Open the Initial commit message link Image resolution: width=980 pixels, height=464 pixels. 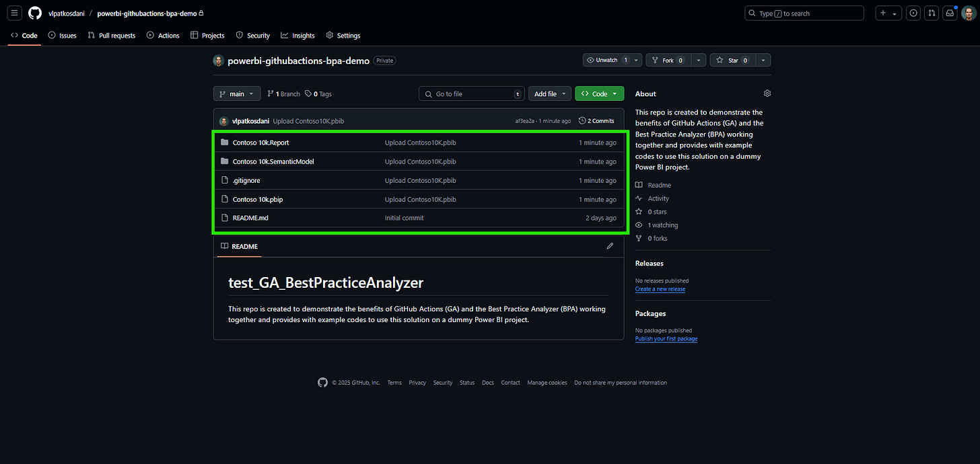tap(404, 218)
